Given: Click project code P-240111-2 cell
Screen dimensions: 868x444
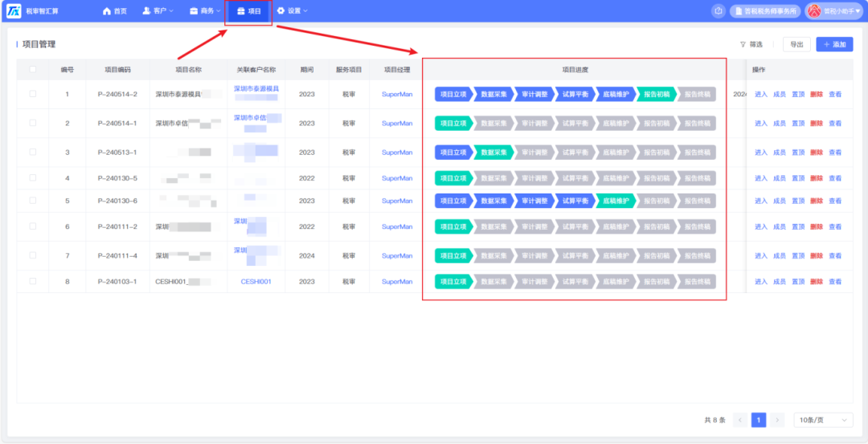Looking at the screenshot, I should [117, 226].
